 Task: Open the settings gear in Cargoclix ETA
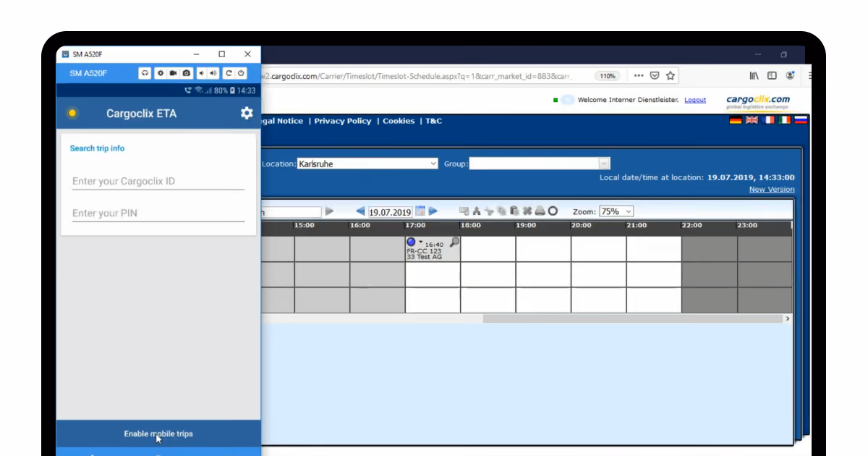click(247, 113)
